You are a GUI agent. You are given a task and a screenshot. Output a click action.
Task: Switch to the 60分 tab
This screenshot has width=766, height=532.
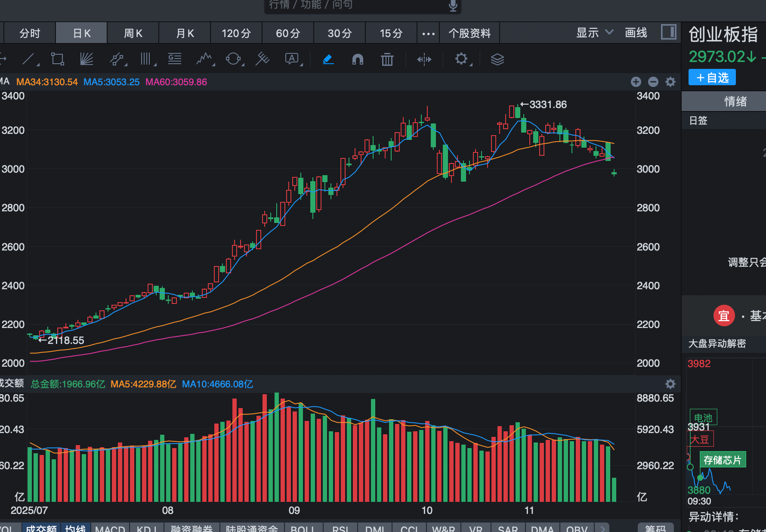click(288, 33)
